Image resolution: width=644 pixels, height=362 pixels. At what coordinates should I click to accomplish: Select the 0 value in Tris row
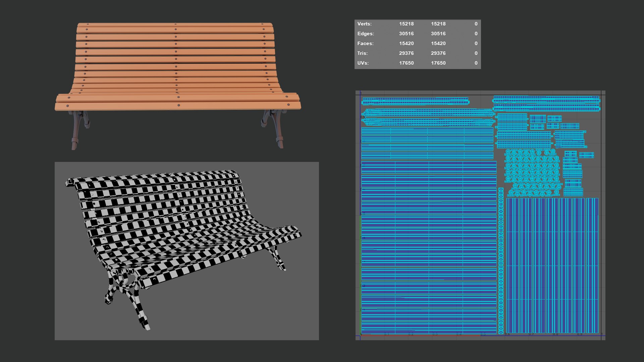tap(476, 53)
